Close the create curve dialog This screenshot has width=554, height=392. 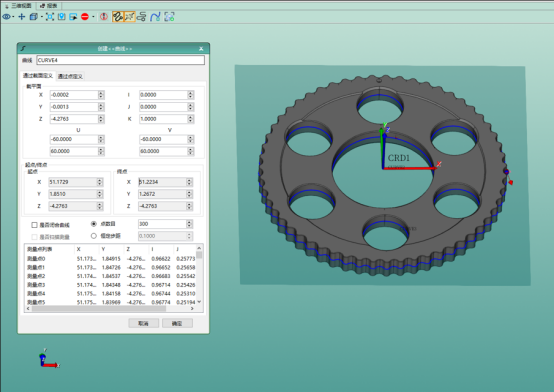pyautogui.click(x=201, y=49)
